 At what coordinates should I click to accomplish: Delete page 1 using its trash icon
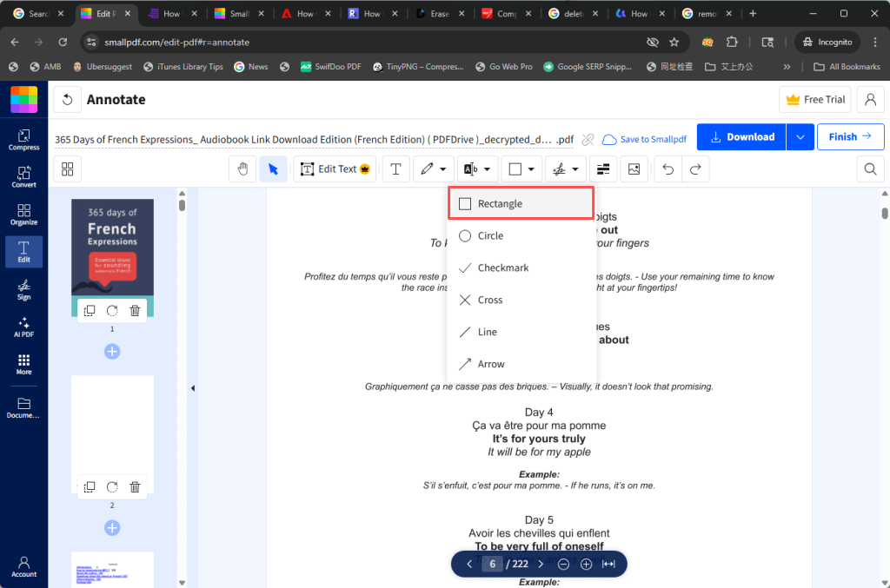135,310
